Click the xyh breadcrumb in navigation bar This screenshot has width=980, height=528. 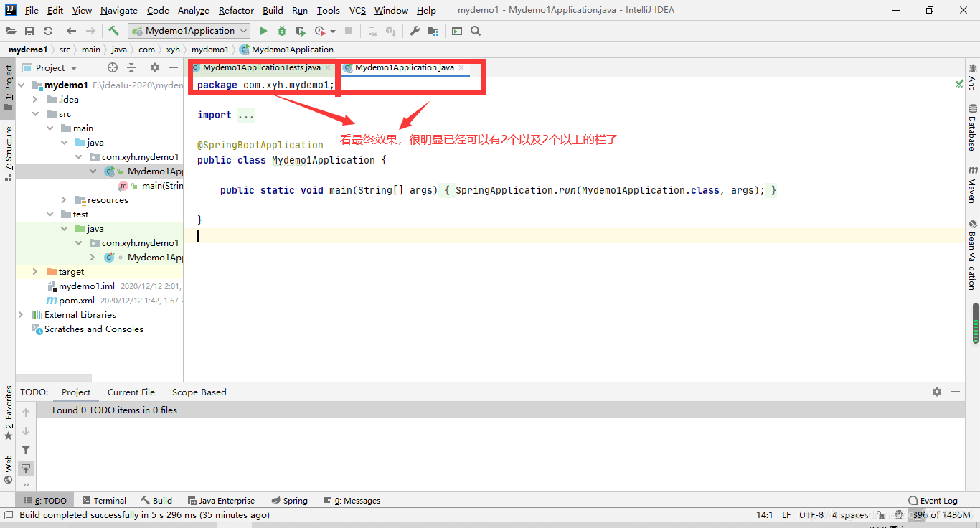173,49
